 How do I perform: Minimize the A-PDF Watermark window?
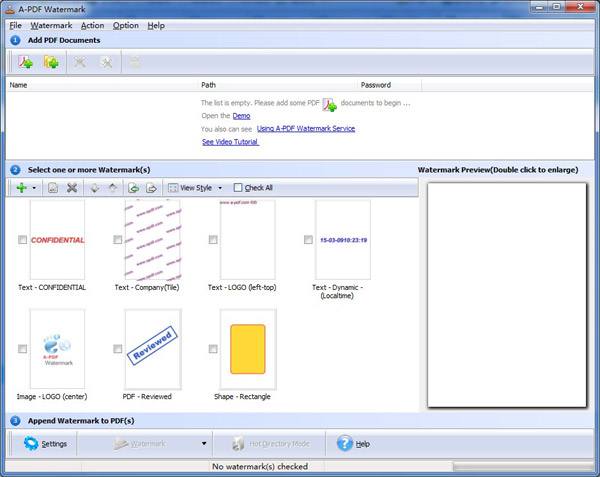[x=540, y=7]
